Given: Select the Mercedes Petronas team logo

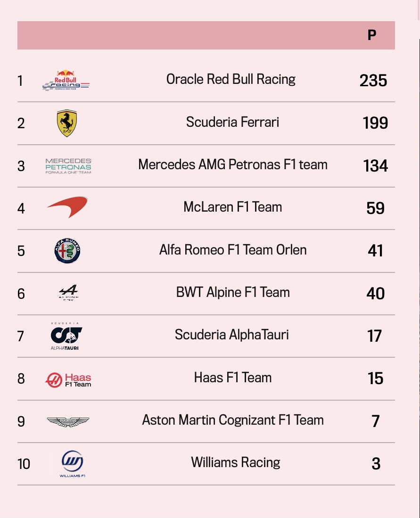Looking at the screenshot, I should pos(68,166).
